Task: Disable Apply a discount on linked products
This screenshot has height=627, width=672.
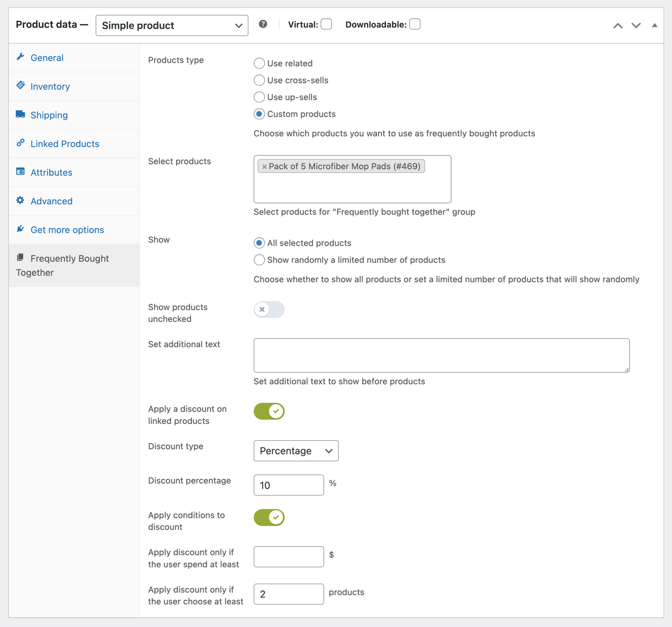Action: (x=269, y=411)
